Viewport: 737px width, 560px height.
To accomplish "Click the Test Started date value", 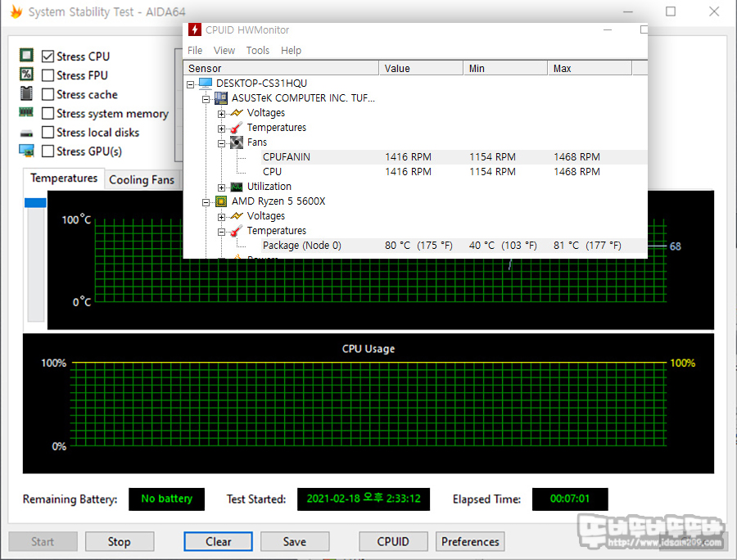I will [364, 499].
